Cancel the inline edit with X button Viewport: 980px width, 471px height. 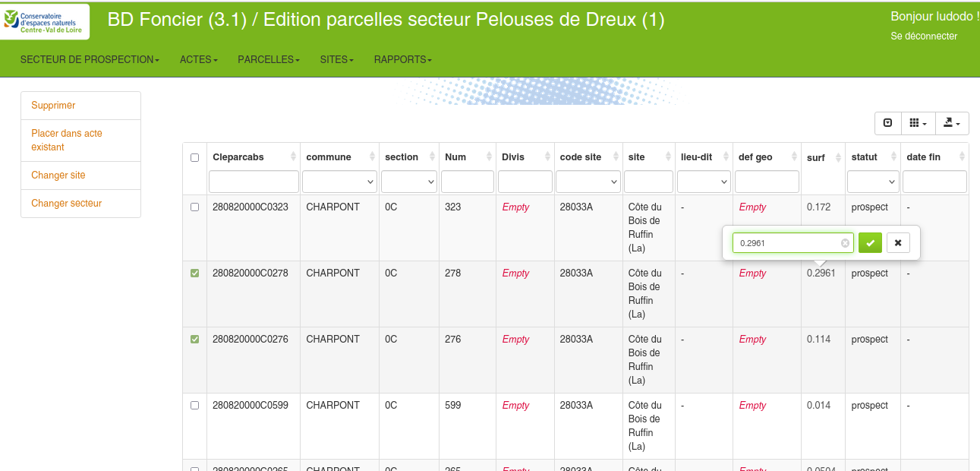[x=898, y=243]
